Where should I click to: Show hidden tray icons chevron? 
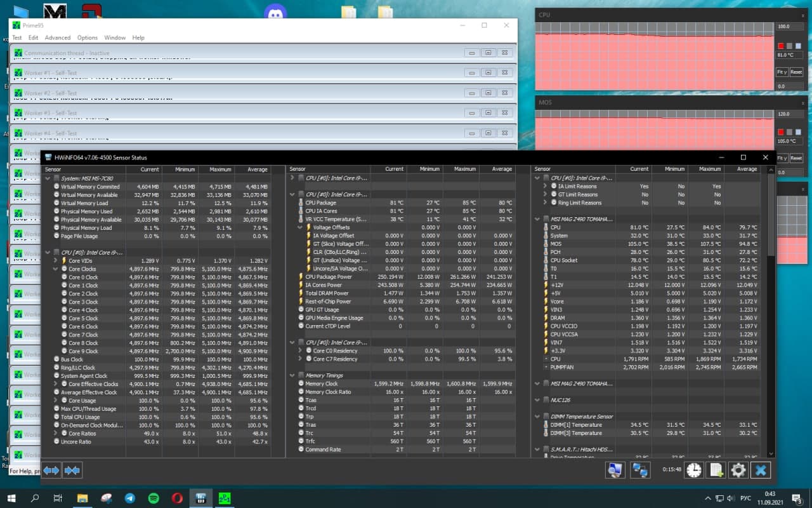(708, 498)
